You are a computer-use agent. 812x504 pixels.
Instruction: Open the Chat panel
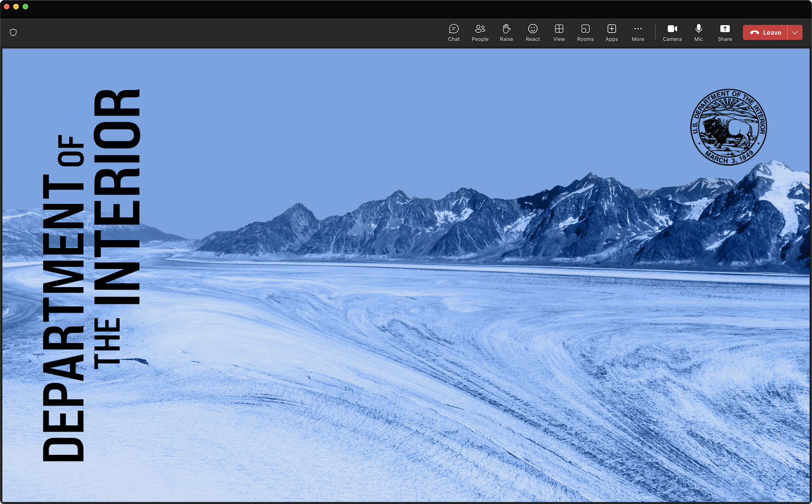click(x=453, y=32)
